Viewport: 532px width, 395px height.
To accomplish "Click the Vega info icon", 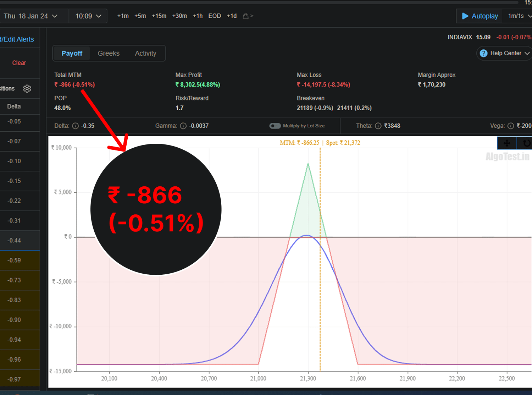I will point(510,126).
